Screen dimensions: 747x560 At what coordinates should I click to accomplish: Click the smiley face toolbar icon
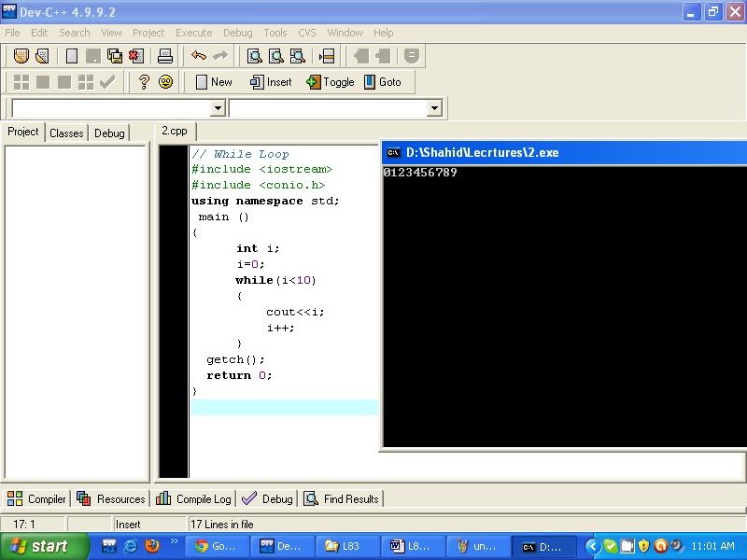tap(168, 82)
